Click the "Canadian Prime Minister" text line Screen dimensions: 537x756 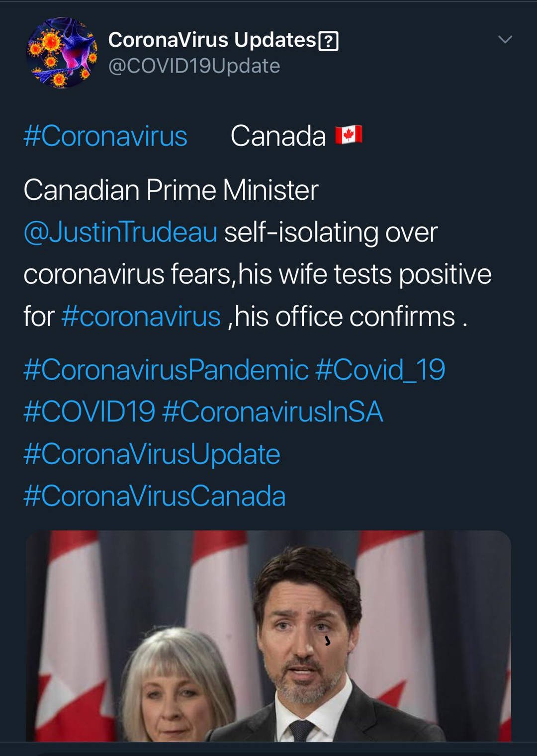(171, 190)
